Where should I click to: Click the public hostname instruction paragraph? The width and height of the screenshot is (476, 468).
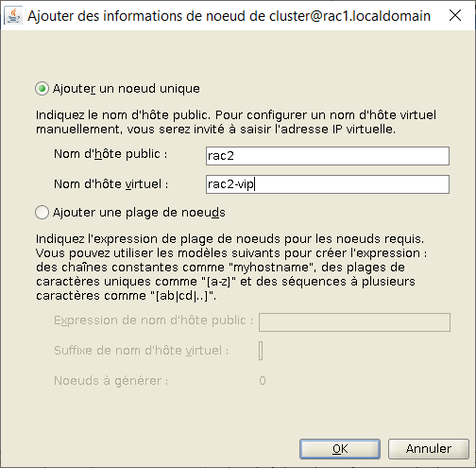point(236,122)
